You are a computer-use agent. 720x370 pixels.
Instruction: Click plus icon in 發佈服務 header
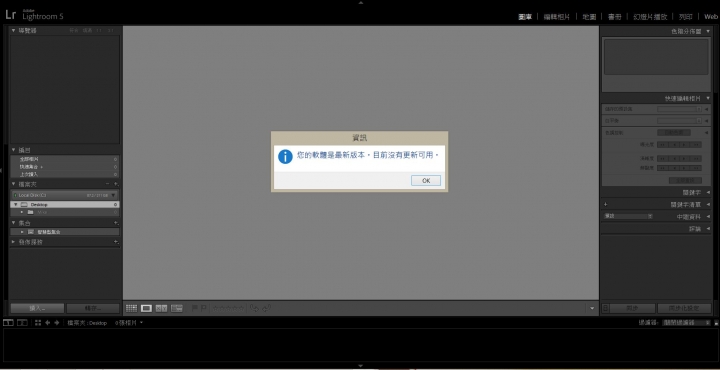[x=116, y=241]
